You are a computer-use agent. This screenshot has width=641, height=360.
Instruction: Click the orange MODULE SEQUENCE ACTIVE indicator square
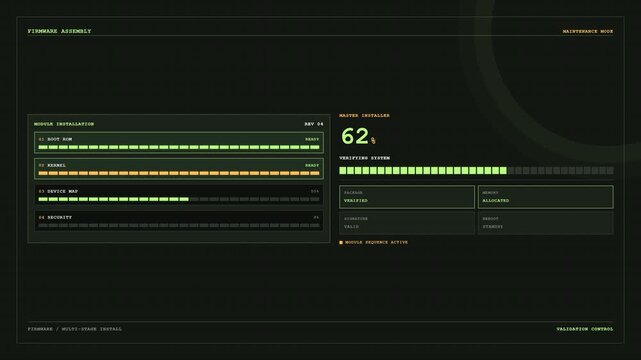[341, 243]
